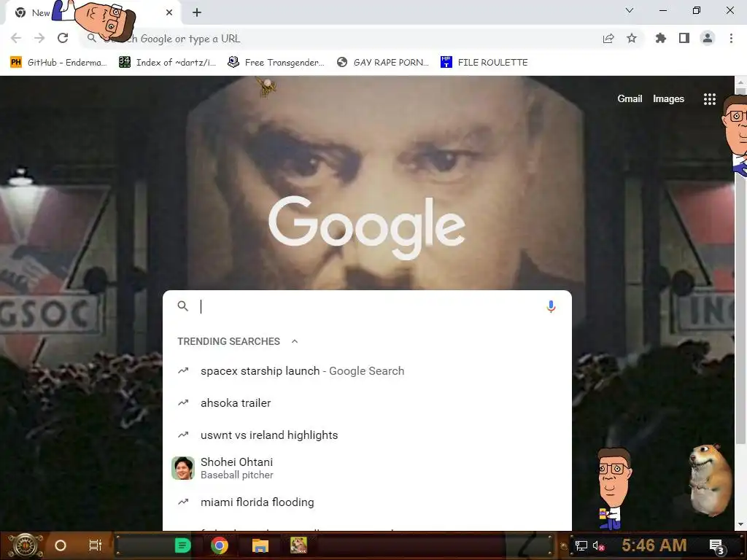Open tab search chevron in title bar
The image size is (747, 560).
tap(630, 10)
